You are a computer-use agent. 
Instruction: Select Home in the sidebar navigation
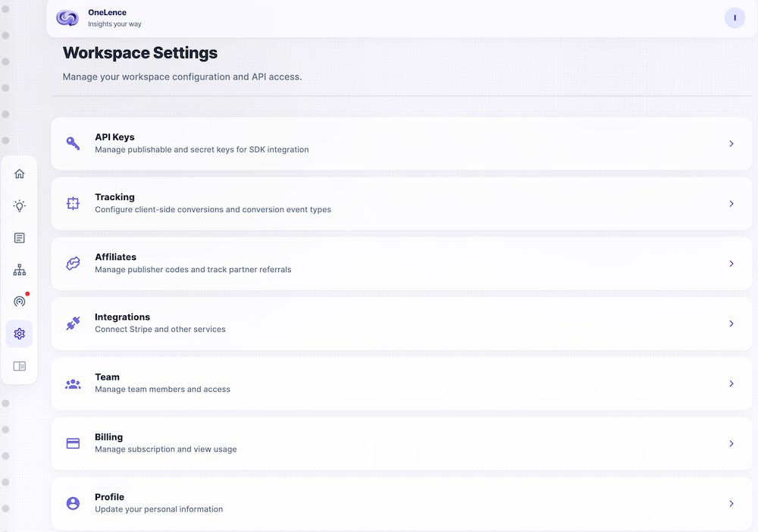coord(20,174)
